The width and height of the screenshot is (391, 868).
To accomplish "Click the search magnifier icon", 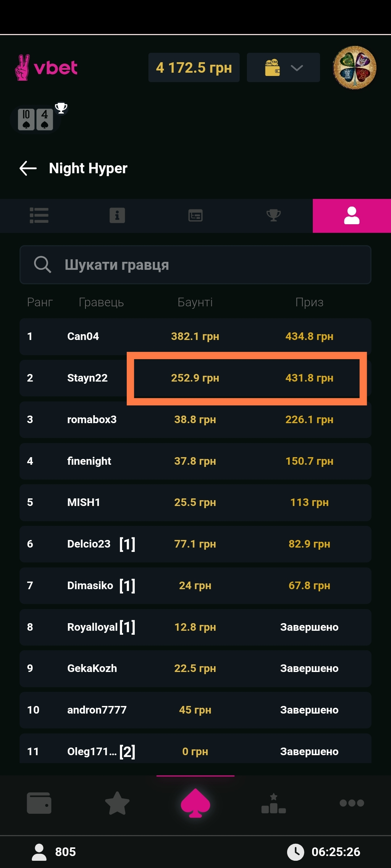I will coord(42,265).
